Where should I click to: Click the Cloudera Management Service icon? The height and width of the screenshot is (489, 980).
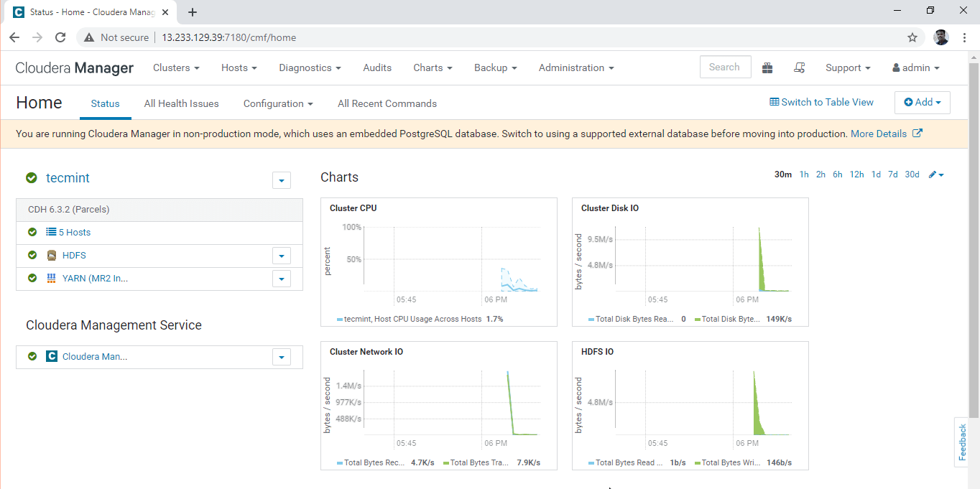(52, 356)
